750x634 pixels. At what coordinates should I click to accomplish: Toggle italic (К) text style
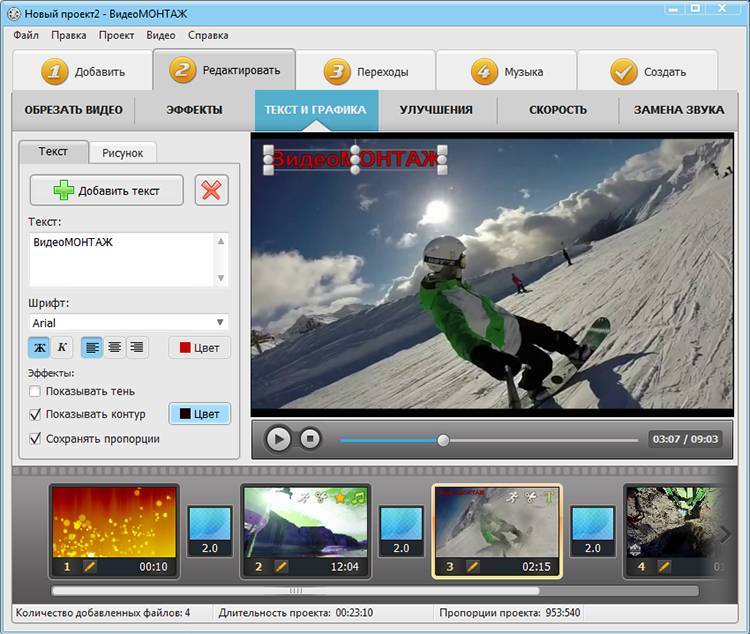(x=62, y=347)
